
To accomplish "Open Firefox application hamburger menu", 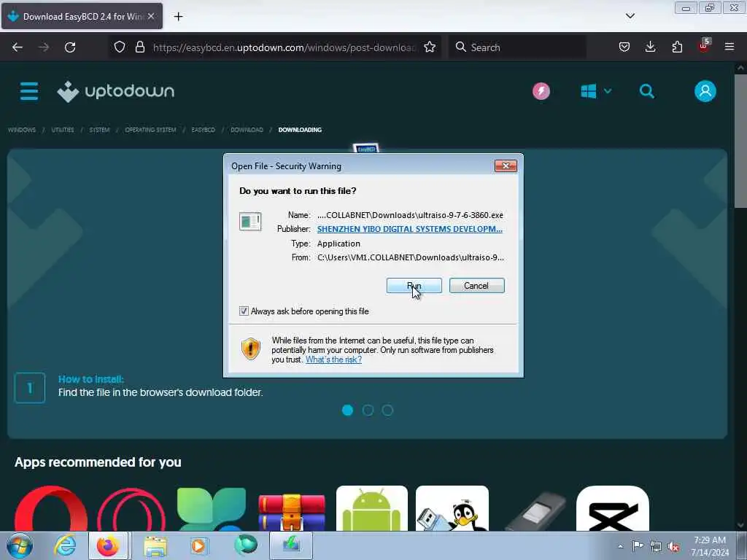I will tap(729, 47).
